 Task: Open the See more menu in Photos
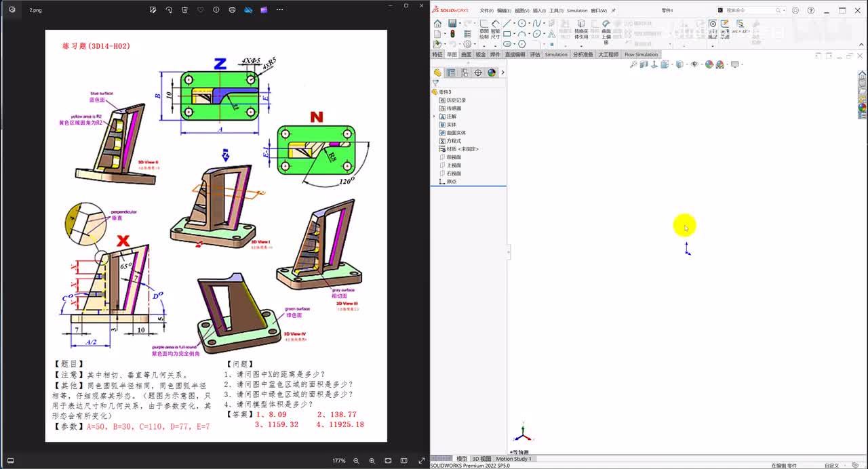coord(279,10)
